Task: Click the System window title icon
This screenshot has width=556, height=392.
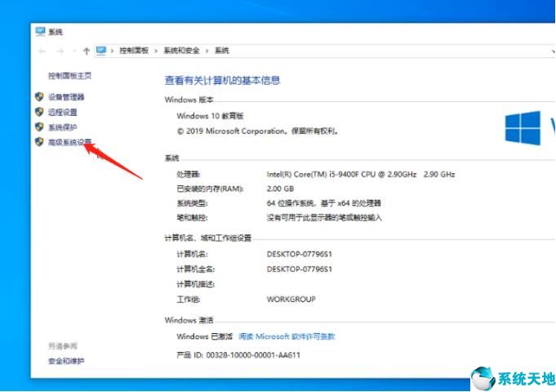Action: [41, 32]
